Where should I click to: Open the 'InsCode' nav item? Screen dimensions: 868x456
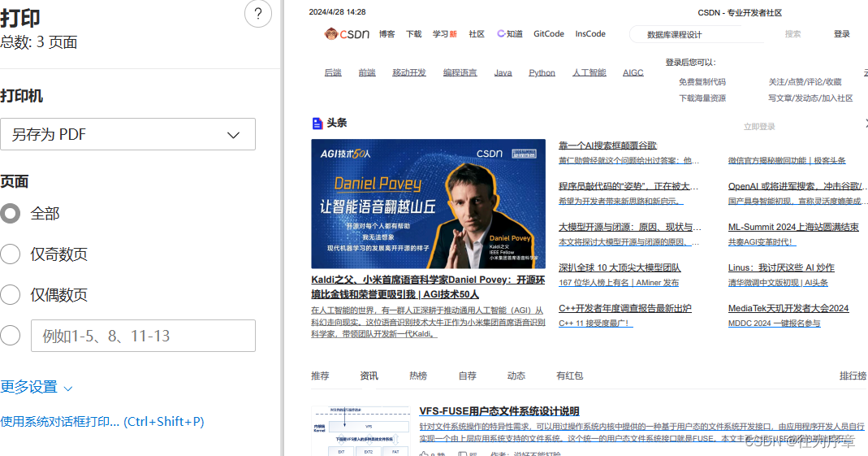pyautogui.click(x=590, y=34)
